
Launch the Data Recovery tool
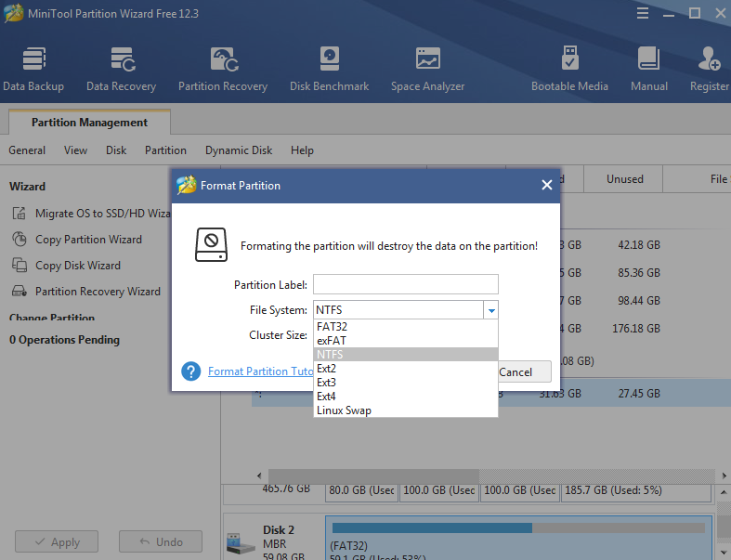[121, 69]
